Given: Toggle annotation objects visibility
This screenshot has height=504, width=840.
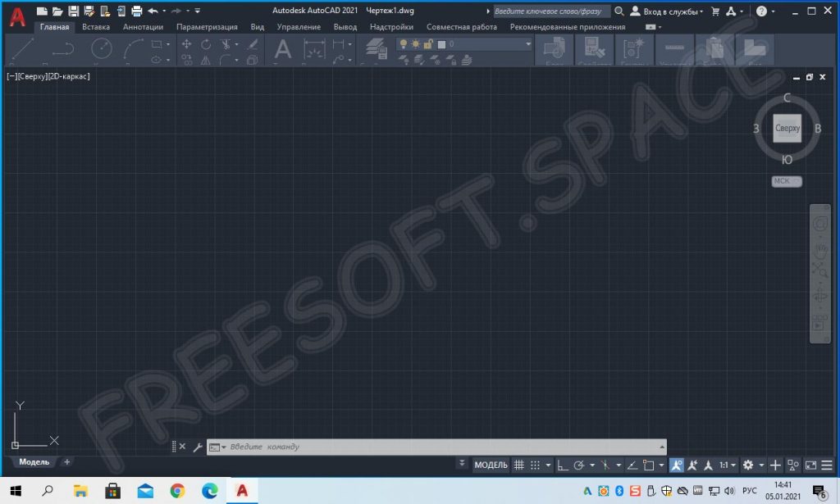Looking at the screenshot, I should (677, 465).
